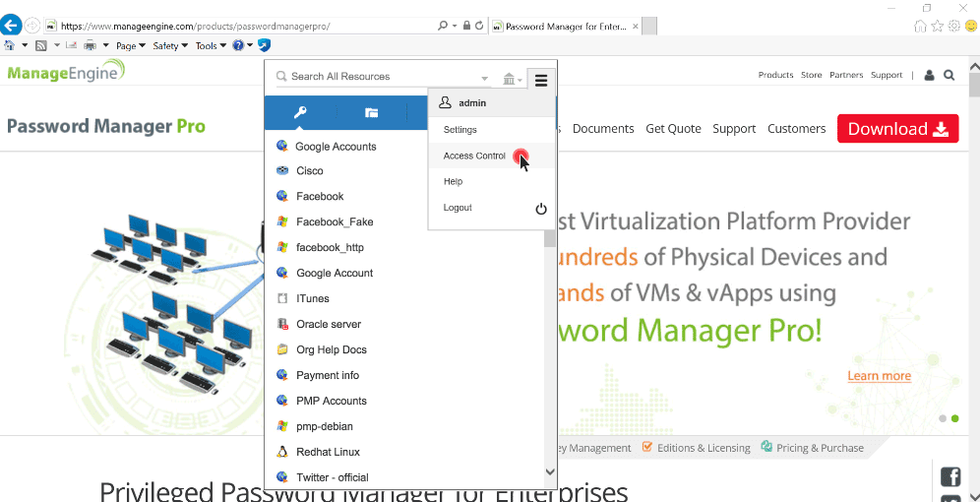Click the Customers navigation link
The width and height of the screenshot is (980, 502).
(796, 128)
